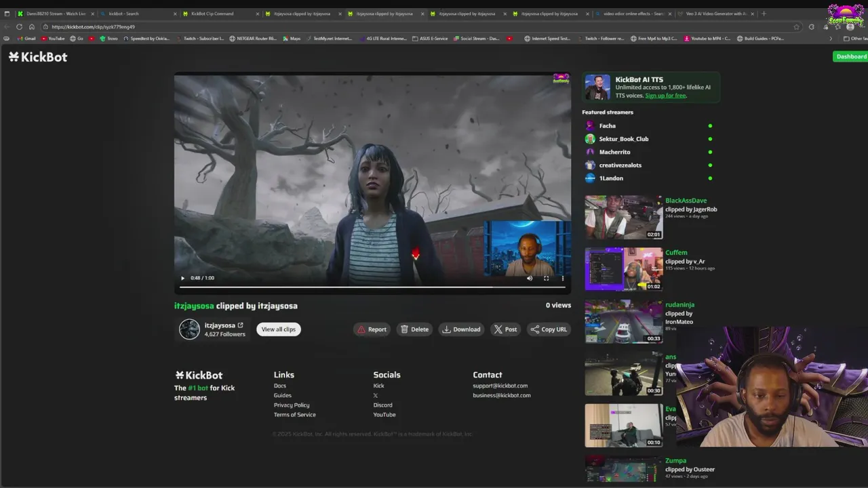Click Sign up for free link
This screenshot has width=868, height=488.
tap(665, 96)
